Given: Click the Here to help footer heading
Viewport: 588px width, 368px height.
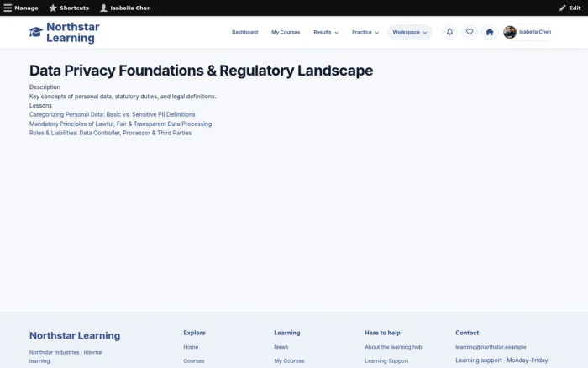Looking at the screenshot, I should pyautogui.click(x=382, y=333).
